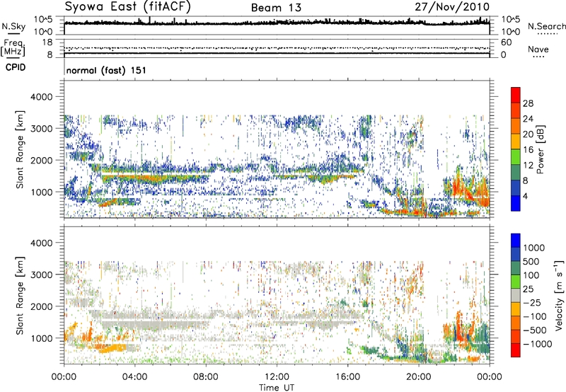Click the 'Time UT' axis label

pyautogui.click(x=277, y=388)
